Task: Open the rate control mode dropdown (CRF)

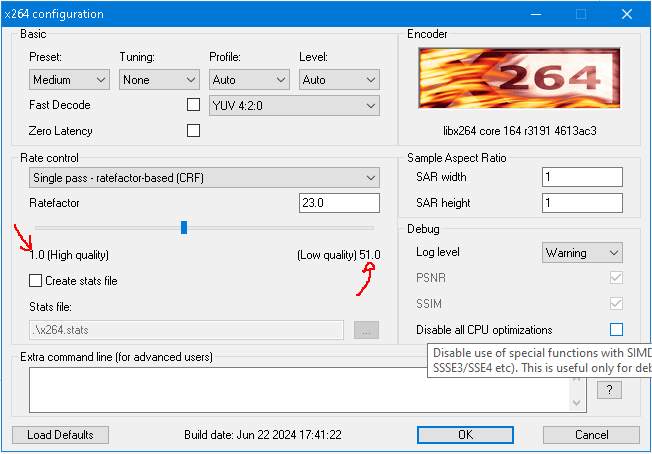Action: click(204, 178)
